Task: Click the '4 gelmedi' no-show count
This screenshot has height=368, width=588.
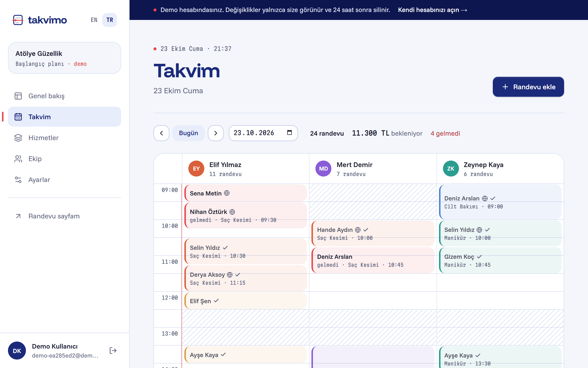Action: click(445, 133)
